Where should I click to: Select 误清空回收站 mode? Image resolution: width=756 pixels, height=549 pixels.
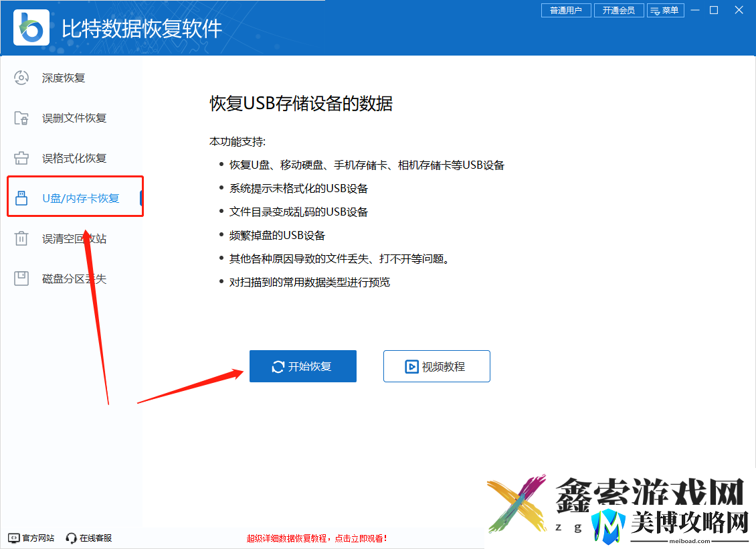[x=75, y=238]
